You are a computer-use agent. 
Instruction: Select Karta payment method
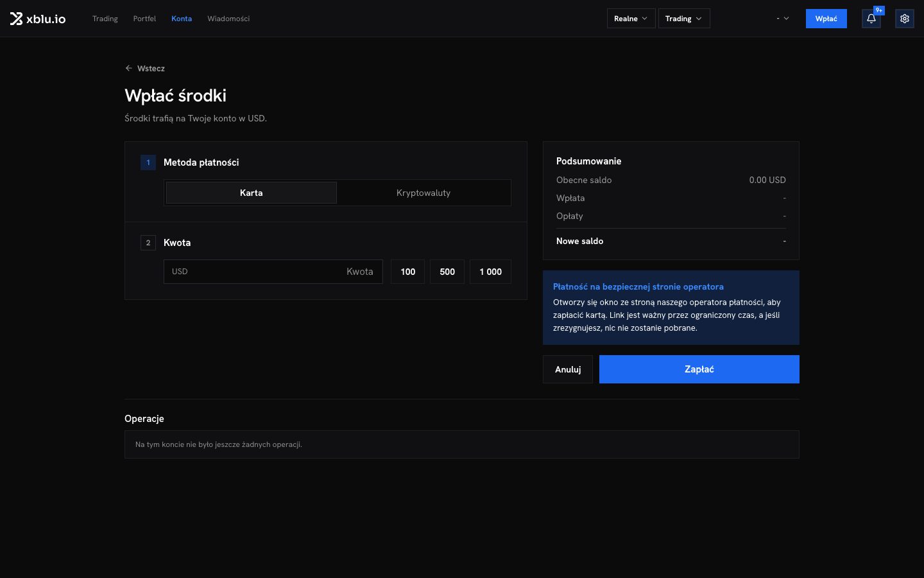252,193
